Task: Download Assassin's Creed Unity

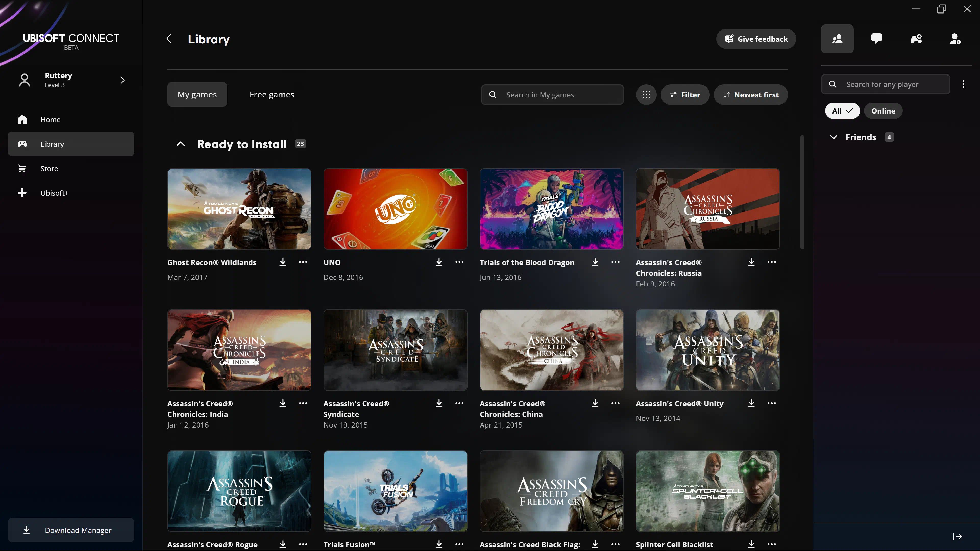Action: coord(751,404)
